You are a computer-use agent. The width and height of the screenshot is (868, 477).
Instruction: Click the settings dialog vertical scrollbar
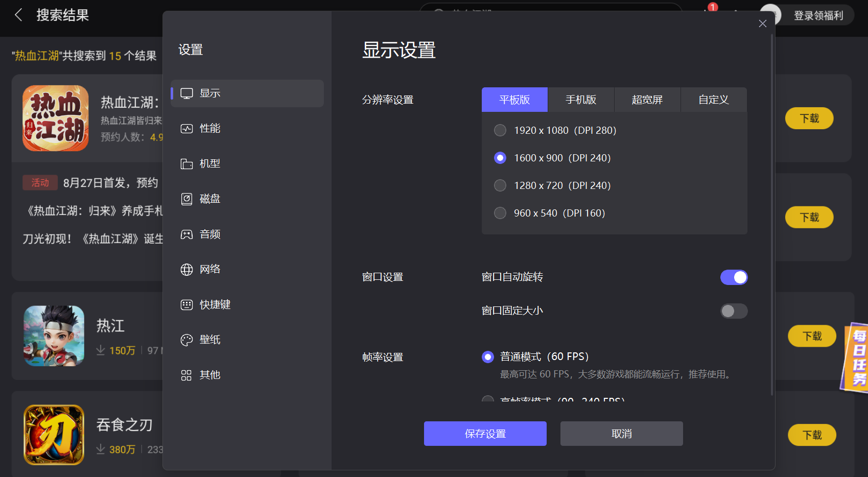pyautogui.click(x=772, y=214)
